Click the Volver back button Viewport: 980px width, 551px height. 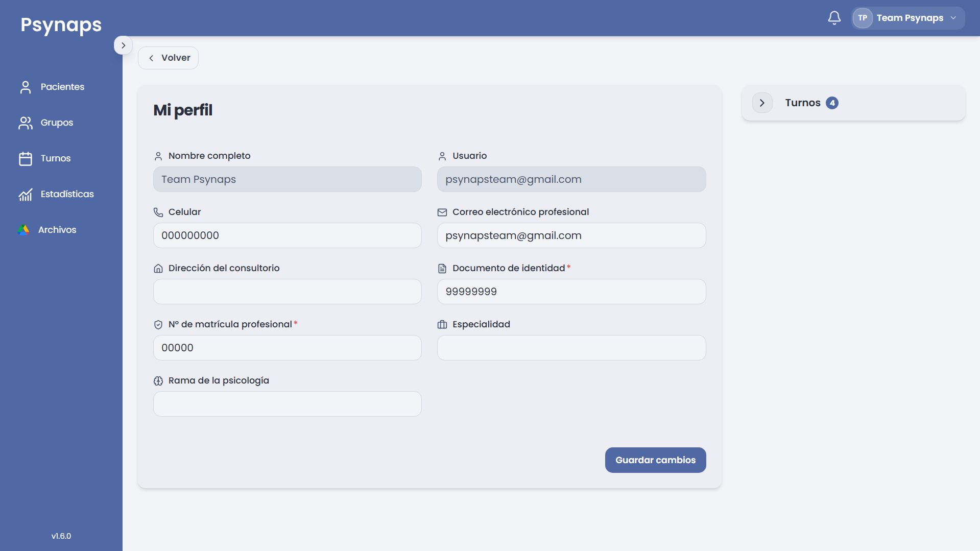(168, 58)
